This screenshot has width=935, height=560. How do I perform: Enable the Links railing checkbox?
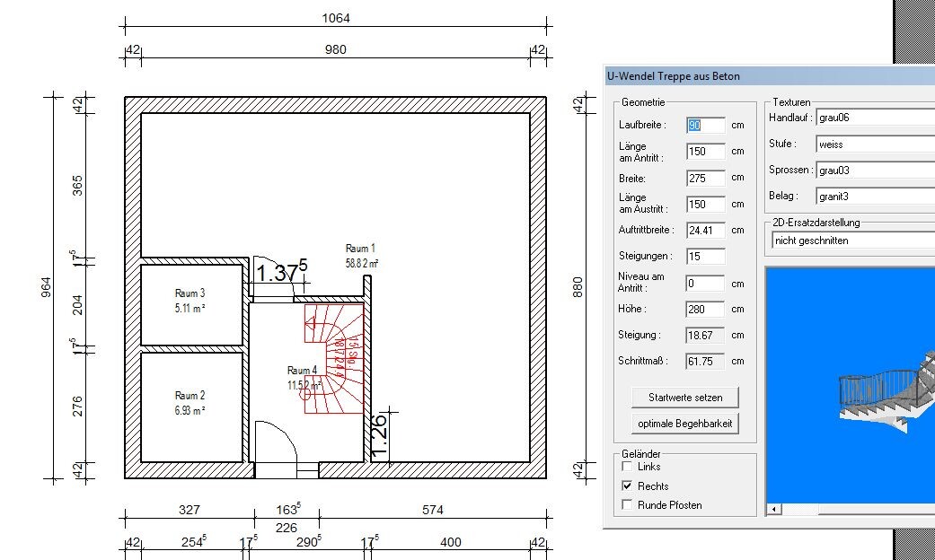coord(627,467)
